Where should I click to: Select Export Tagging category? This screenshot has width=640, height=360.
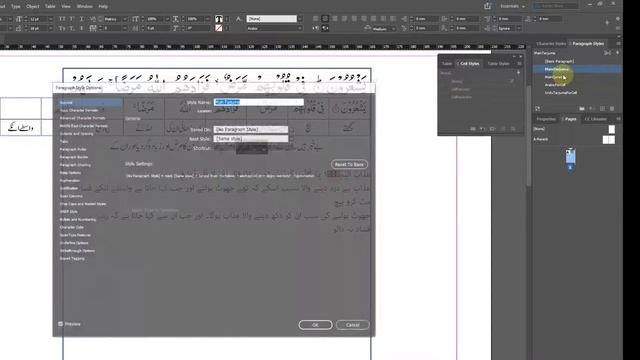tap(72, 258)
